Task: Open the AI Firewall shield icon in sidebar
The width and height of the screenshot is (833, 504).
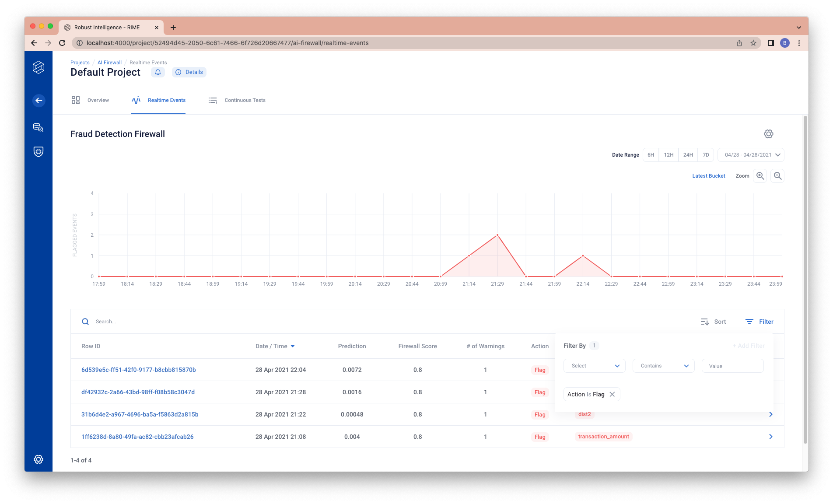Action: [38, 151]
